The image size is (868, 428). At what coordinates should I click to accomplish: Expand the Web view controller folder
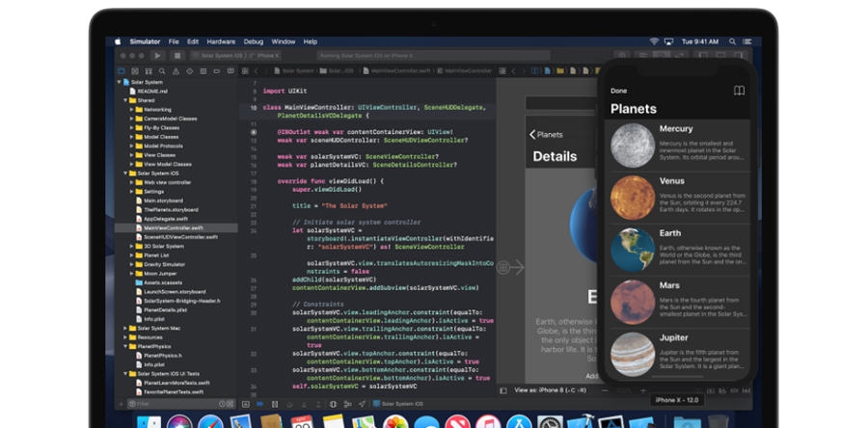pyautogui.click(x=132, y=182)
